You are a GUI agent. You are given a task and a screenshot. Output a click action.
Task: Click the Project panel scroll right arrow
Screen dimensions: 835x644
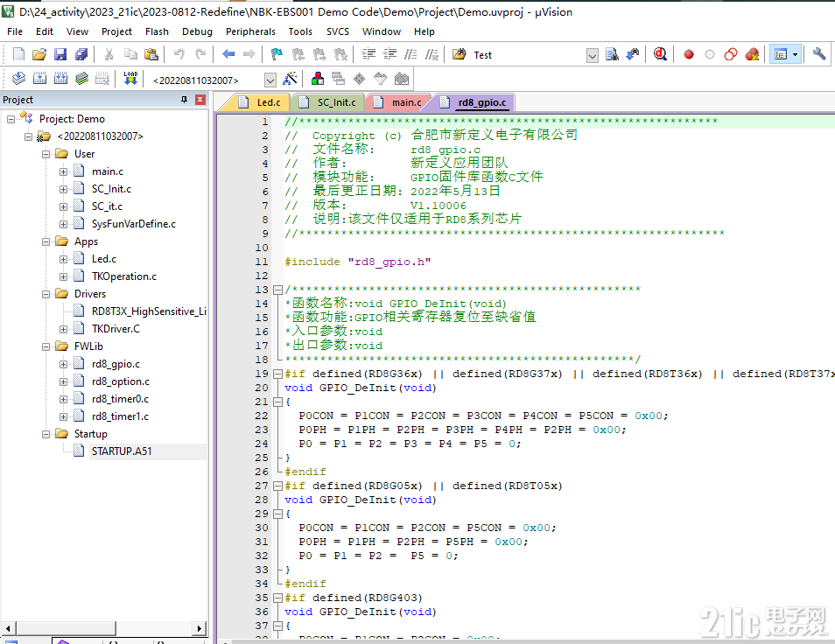point(200,628)
